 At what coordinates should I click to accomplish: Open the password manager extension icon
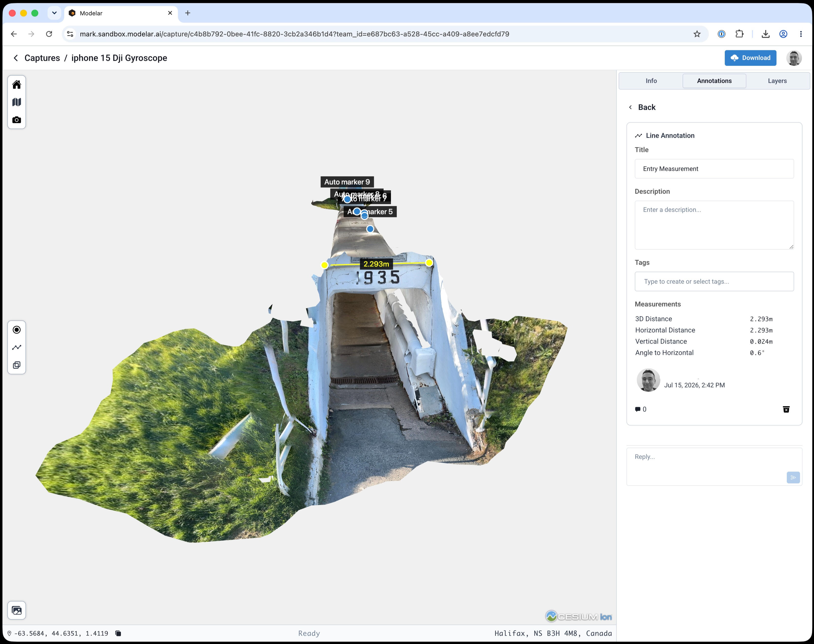722,34
